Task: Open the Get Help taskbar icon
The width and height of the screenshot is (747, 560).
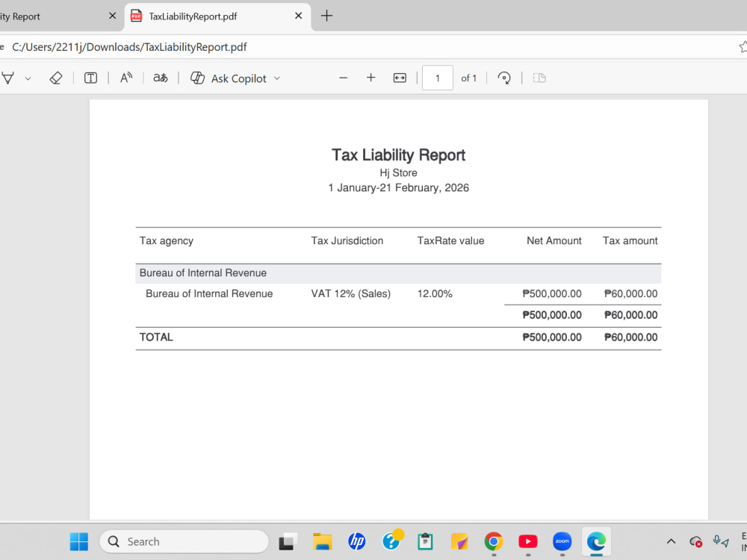Action: (391, 541)
